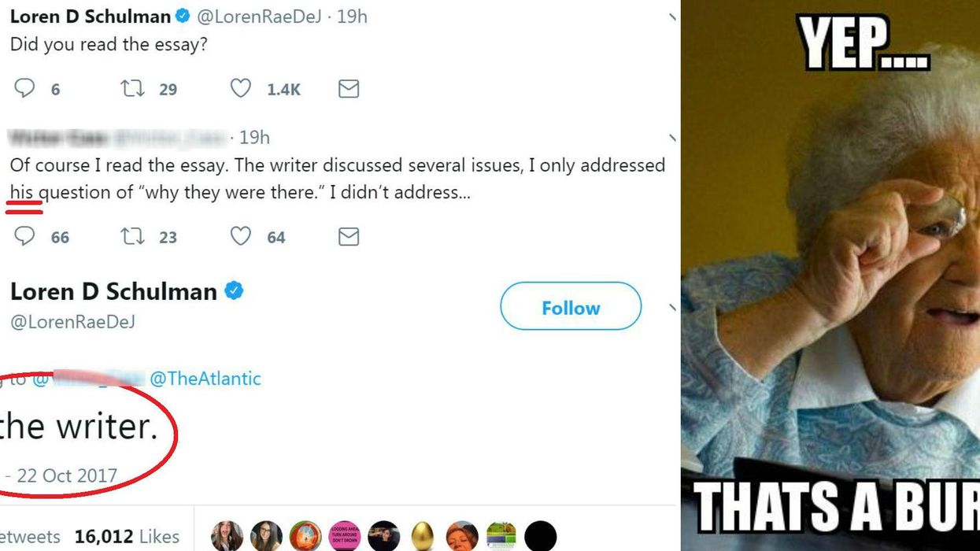Open caret menu on top Loren Schulman tweet
Image resolution: width=980 pixels, height=551 pixels.
point(671,17)
